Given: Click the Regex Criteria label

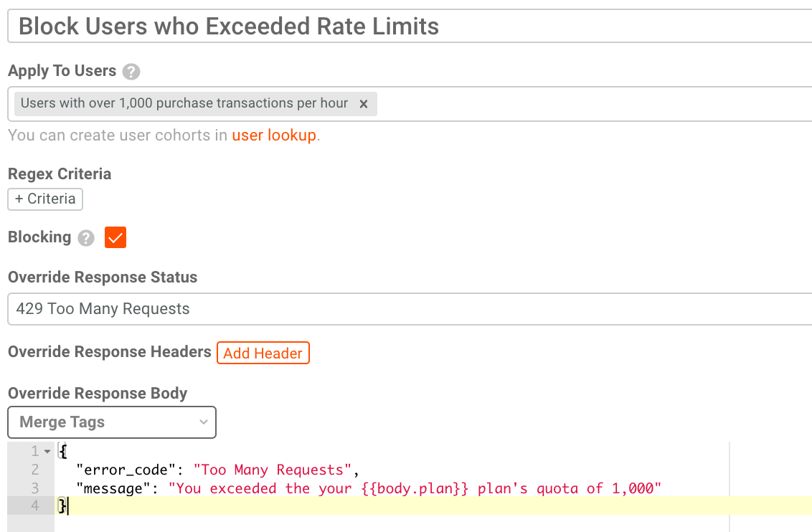Looking at the screenshot, I should (60, 174).
